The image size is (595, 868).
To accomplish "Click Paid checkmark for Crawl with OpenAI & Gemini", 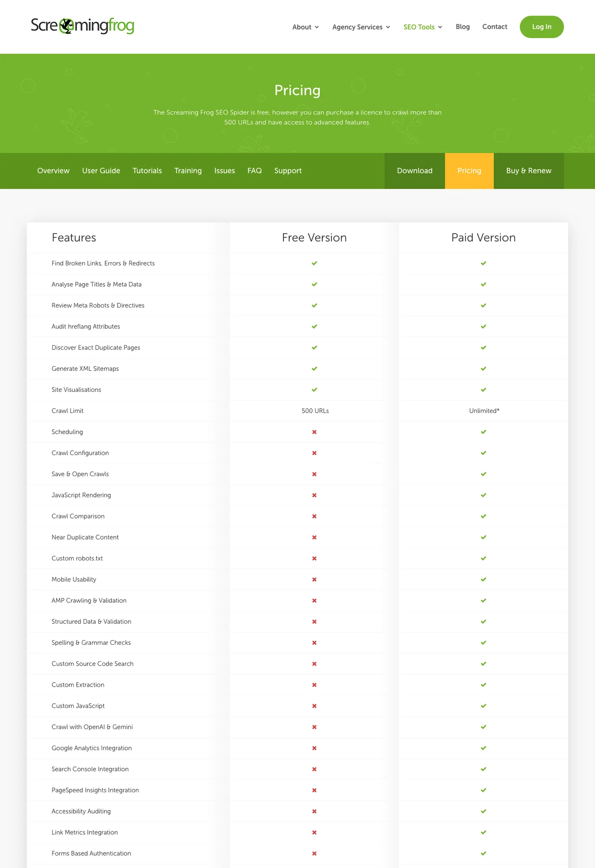I will pos(483,727).
